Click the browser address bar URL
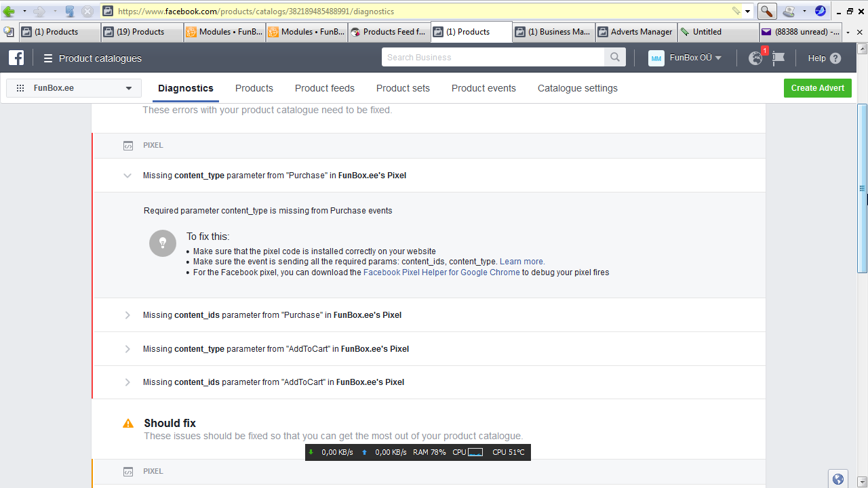This screenshot has width=868, height=488. (256, 12)
